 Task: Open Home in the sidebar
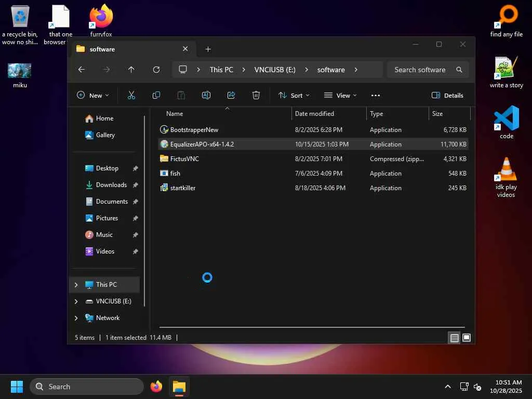point(104,118)
